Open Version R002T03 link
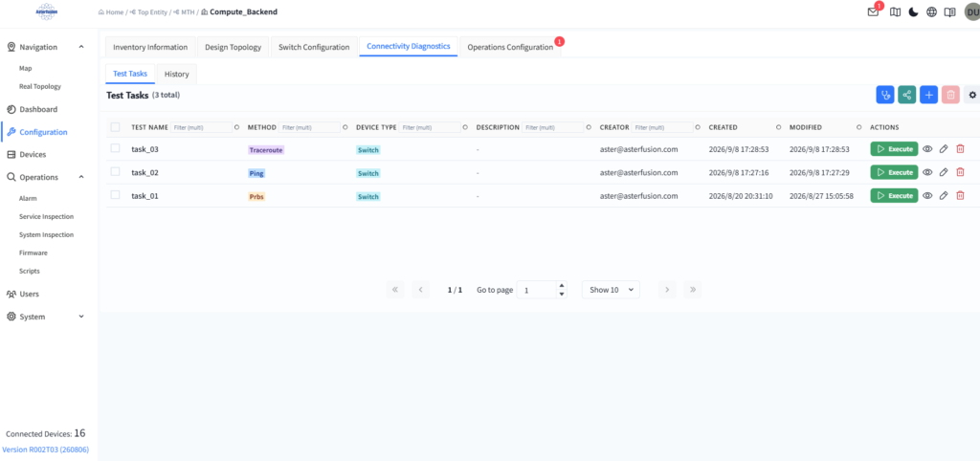 [46, 450]
